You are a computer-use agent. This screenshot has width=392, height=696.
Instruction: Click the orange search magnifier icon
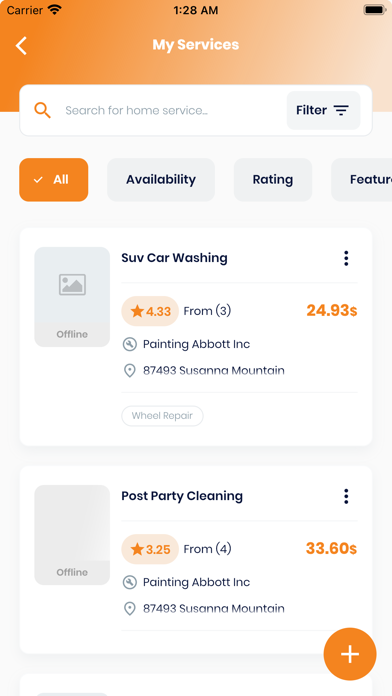click(x=43, y=110)
